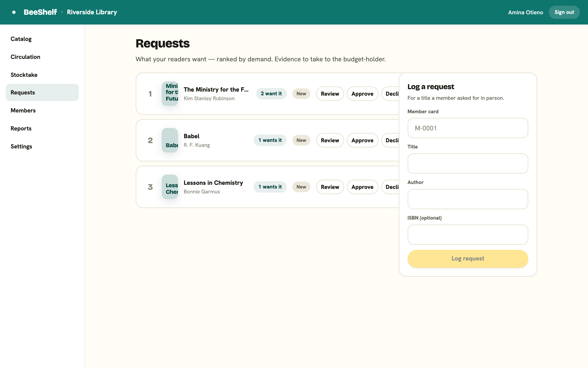Image resolution: width=588 pixels, height=368 pixels.
Task: Click the BeeShelf logo text
Action: 40,12
